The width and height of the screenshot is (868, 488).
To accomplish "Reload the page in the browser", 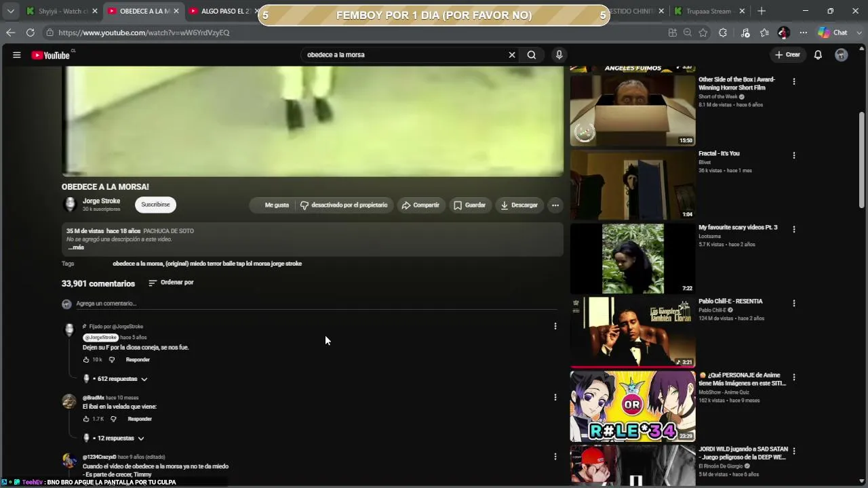I will point(30,33).
